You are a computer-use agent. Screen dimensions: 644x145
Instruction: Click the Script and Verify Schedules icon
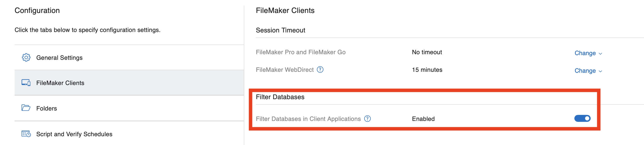point(26,134)
